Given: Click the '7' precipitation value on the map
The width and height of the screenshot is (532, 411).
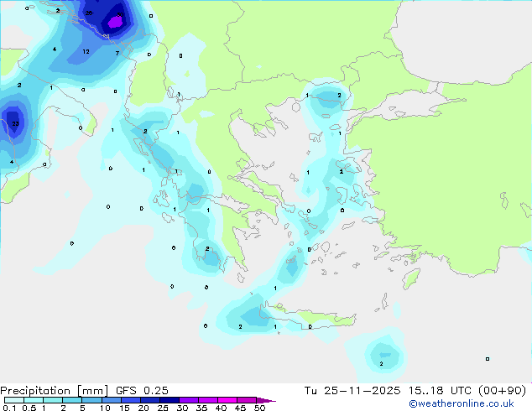Looking at the screenshot, I should [117, 53].
